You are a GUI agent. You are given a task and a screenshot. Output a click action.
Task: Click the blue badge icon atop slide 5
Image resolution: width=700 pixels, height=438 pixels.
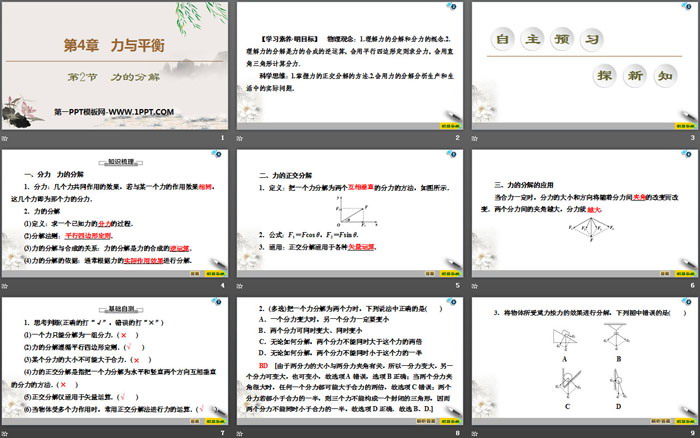click(x=452, y=154)
